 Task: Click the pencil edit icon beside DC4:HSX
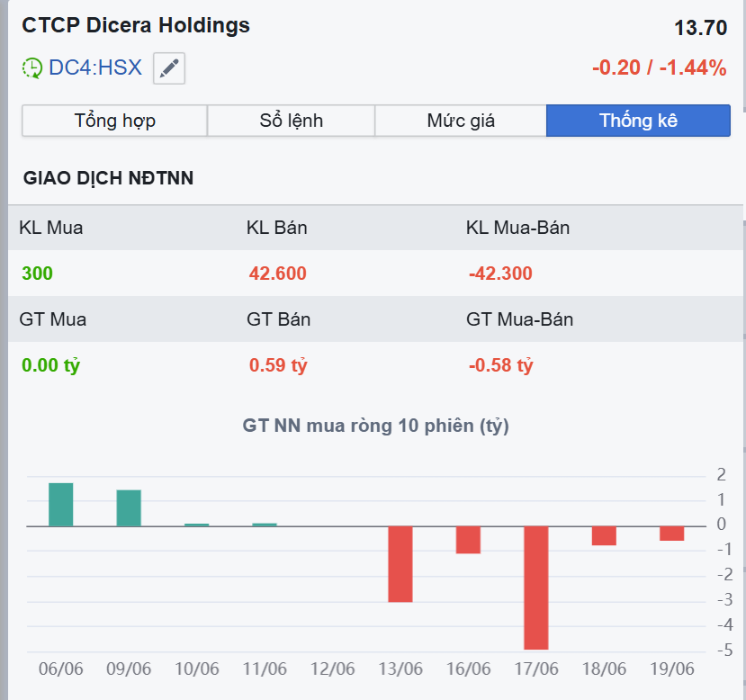click(x=169, y=68)
